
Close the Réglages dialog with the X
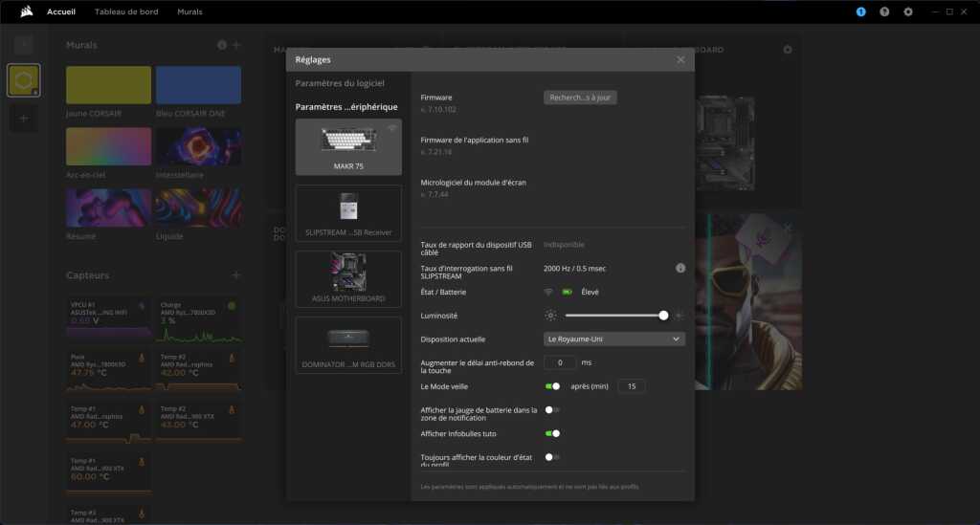[x=680, y=59]
